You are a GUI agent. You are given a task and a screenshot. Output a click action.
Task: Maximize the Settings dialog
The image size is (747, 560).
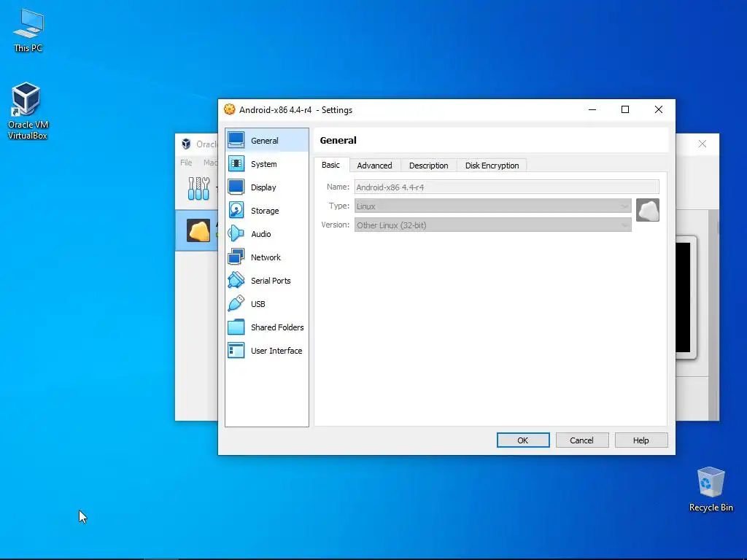625,109
